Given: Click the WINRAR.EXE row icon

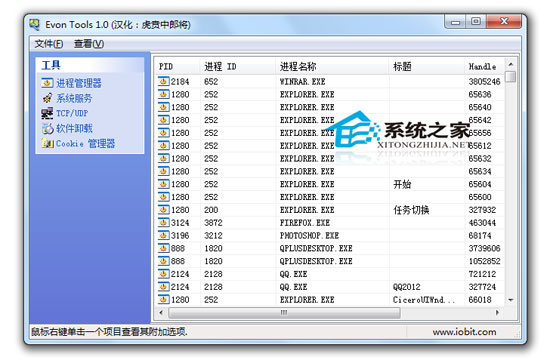Looking at the screenshot, I should click(163, 81).
